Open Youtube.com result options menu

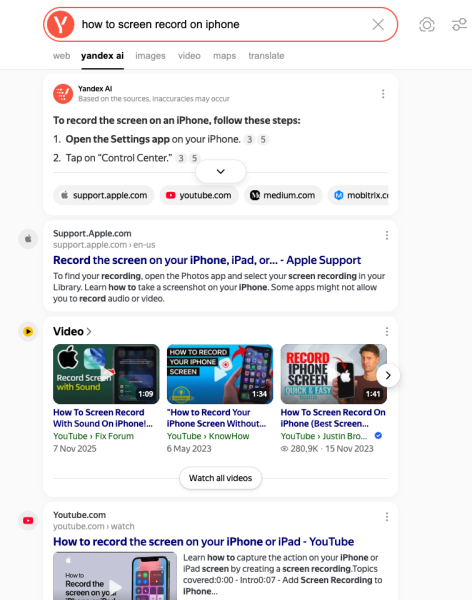pyautogui.click(x=387, y=517)
